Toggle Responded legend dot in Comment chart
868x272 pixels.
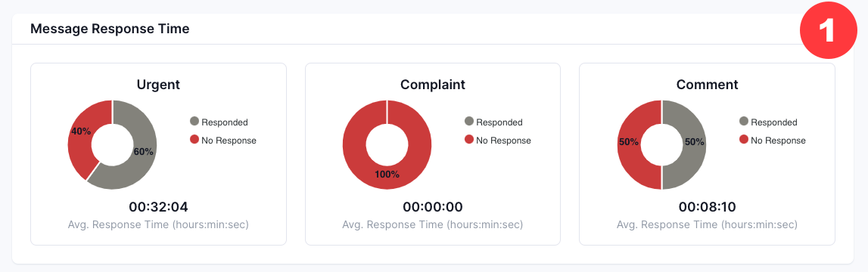743,122
